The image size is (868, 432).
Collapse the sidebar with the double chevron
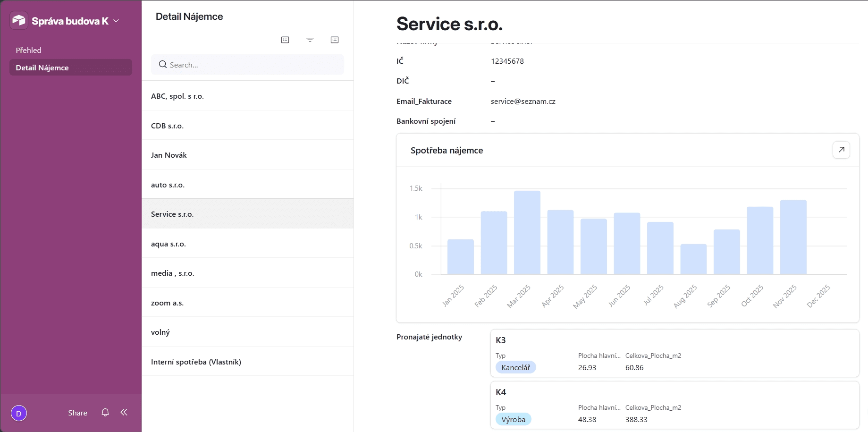124,413
